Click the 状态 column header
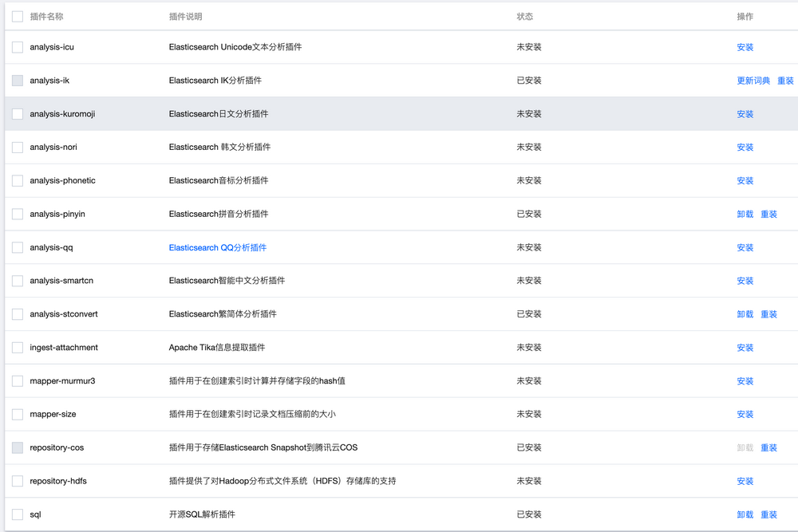Screen dimensions: 798x532 525,17
